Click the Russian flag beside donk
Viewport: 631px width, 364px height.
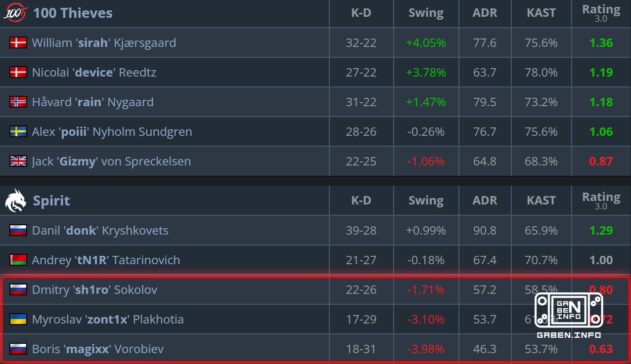coord(18,230)
